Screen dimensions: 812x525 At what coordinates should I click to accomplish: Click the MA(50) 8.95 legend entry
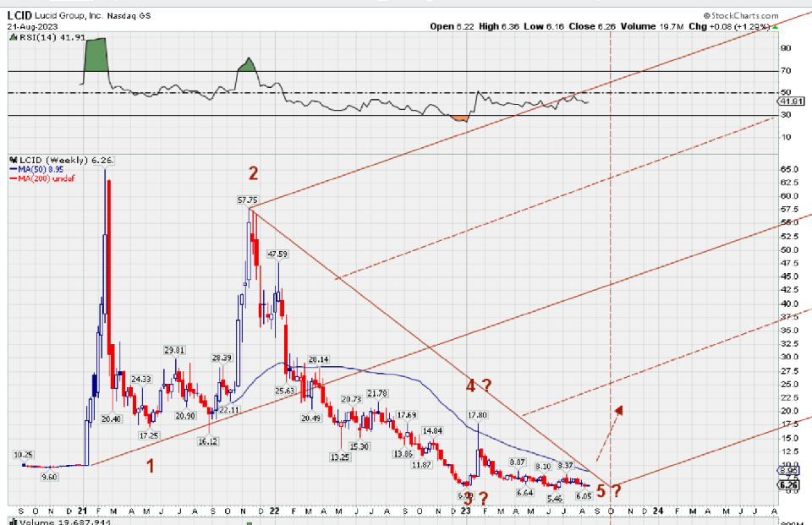[x=41, y=169]
